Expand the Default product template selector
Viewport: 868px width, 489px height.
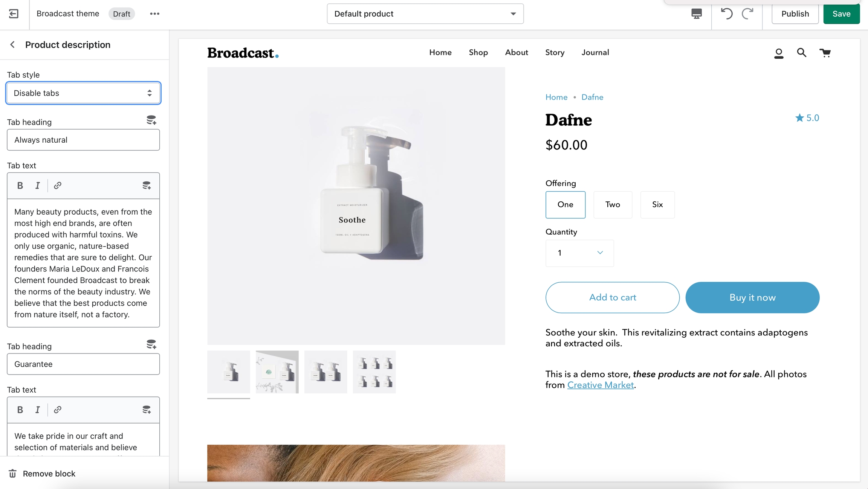(425, 14)
